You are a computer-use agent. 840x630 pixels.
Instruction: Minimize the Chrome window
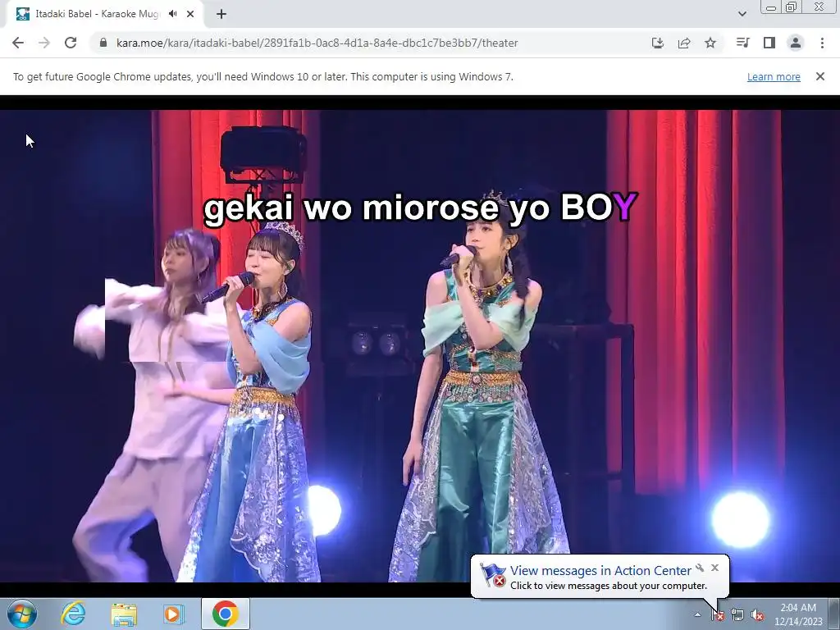pyautogui.click(x=771, y=7)
